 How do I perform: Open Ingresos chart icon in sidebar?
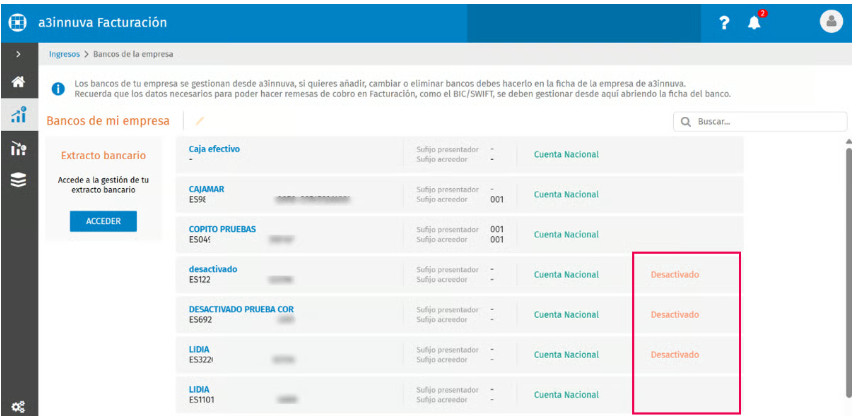point(19,114)
